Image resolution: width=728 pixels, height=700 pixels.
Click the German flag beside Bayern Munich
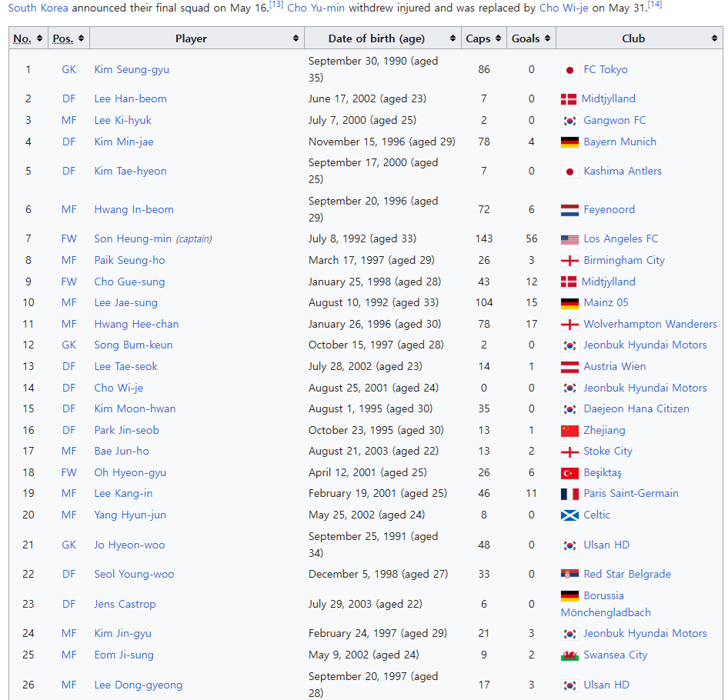click(569, 142)
